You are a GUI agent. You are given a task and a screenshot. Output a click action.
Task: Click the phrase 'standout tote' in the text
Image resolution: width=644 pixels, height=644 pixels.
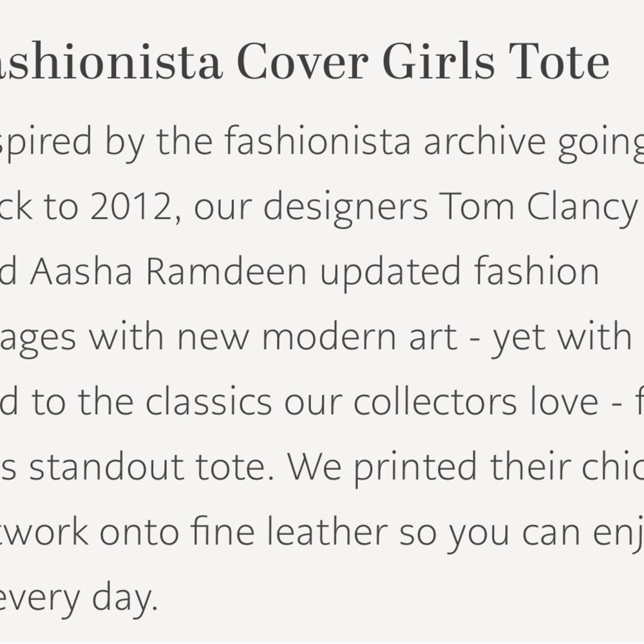(147, 466)
